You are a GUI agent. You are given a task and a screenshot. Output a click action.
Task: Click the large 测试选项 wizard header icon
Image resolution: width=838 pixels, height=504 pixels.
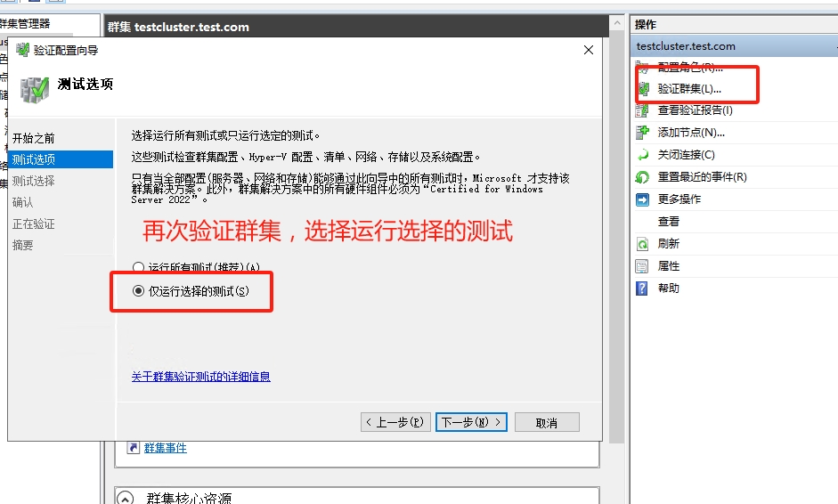[35, 89]
